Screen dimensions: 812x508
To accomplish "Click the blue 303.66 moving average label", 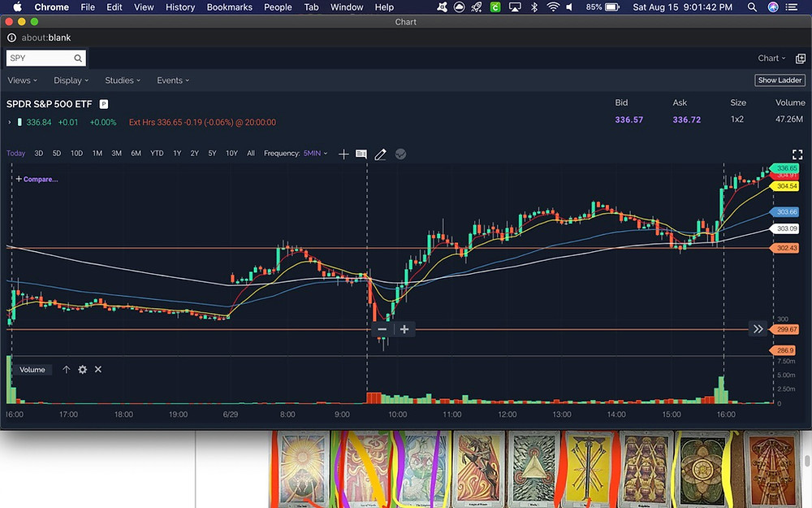I will (x=784, y=212).
